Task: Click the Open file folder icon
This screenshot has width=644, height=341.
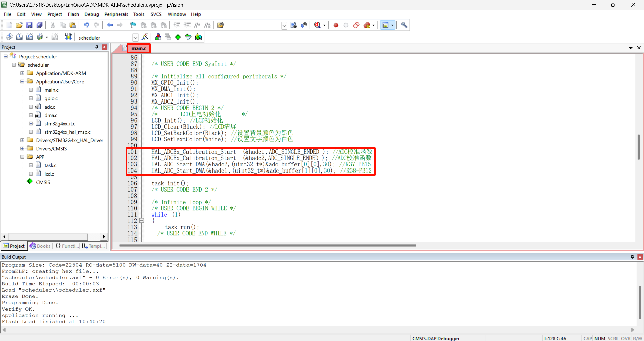Action: click(x=19, y=25)
